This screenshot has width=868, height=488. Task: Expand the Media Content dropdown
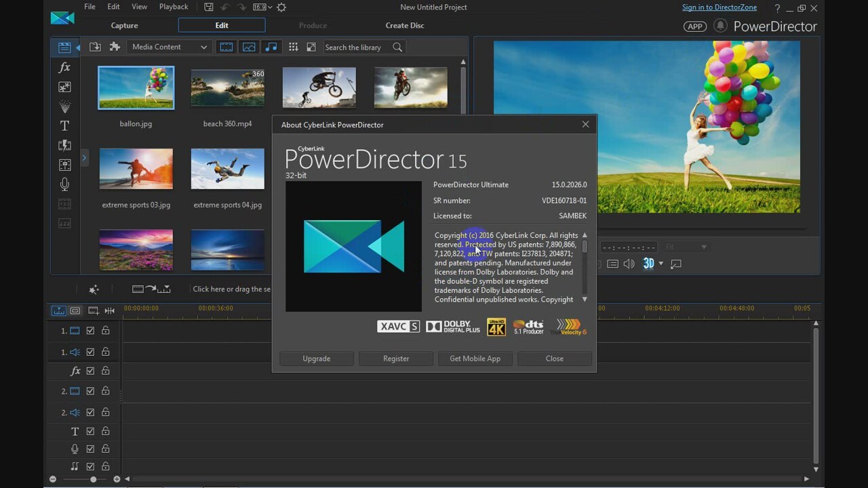click(170, 47)
